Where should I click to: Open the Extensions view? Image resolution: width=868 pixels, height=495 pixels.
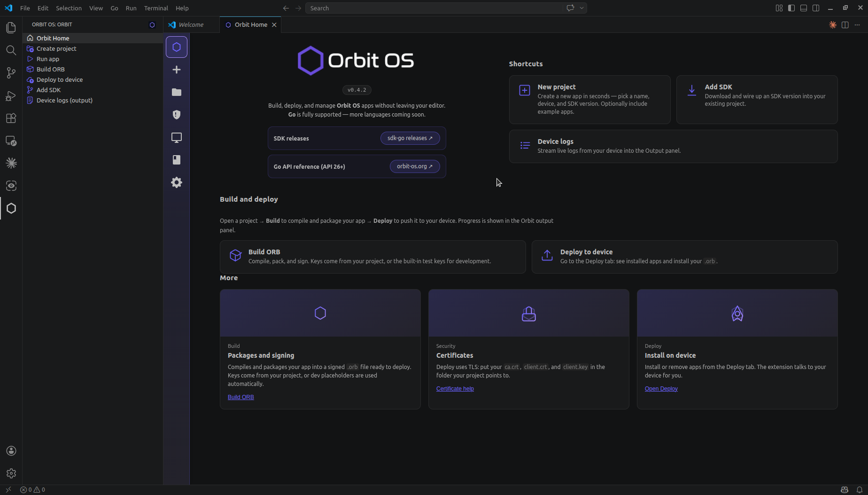pos(11,118)
